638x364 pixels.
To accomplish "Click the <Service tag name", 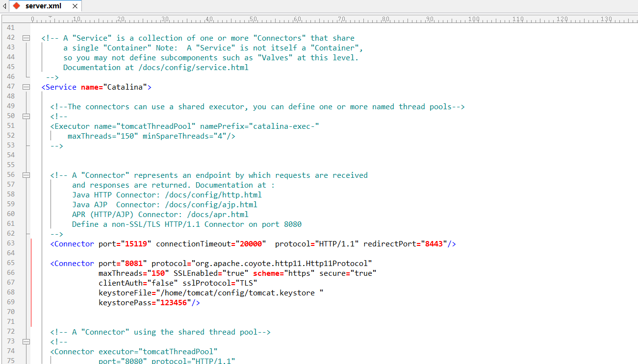I will (x=59, y=87).
